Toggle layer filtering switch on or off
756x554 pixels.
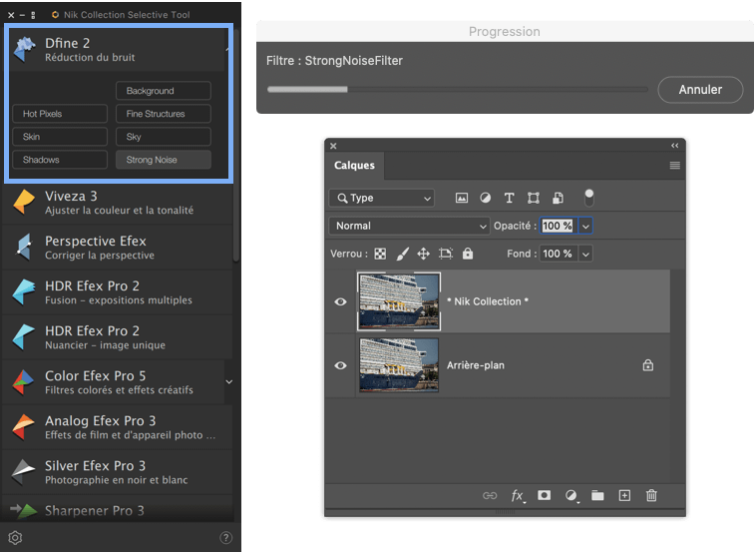(588, 198)
